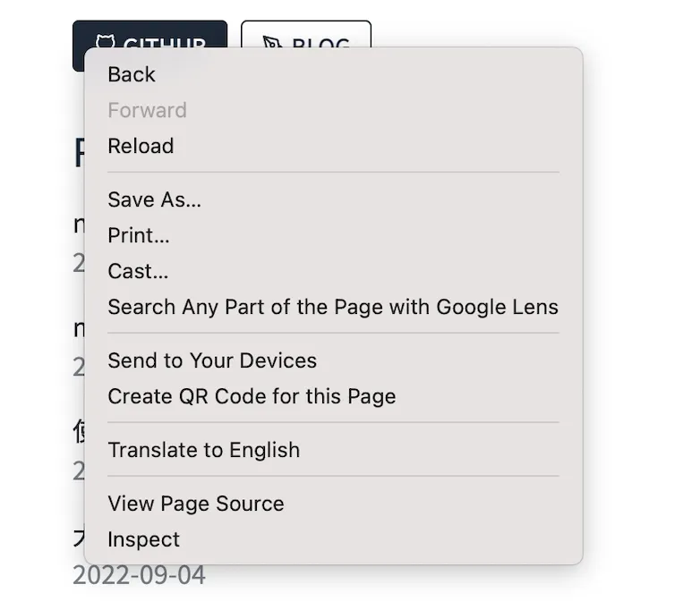Open View Page Source
The height and width of the screenshot is (610, 700).
tap(195, 504)
